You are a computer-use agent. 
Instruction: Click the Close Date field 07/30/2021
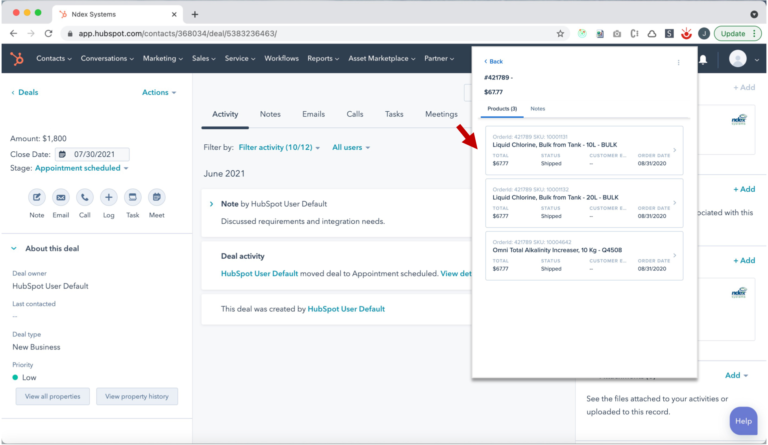click(93, 154)
